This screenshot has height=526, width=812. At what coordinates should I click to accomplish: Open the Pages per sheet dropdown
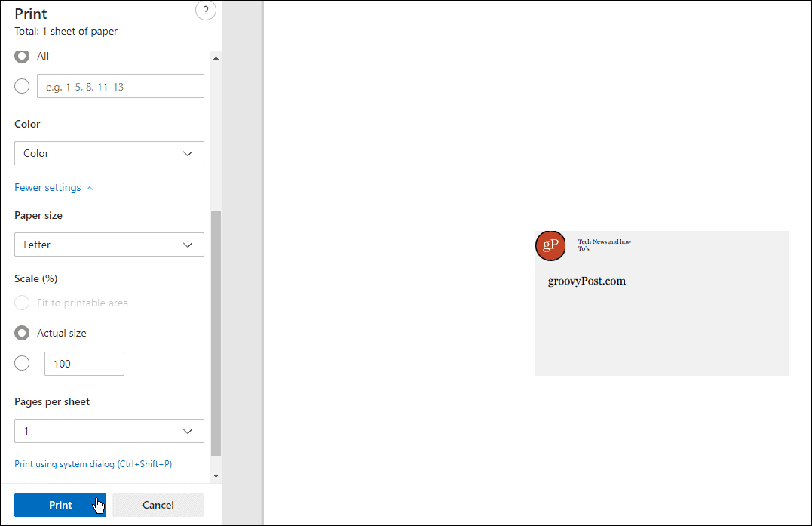coord(109,431)
